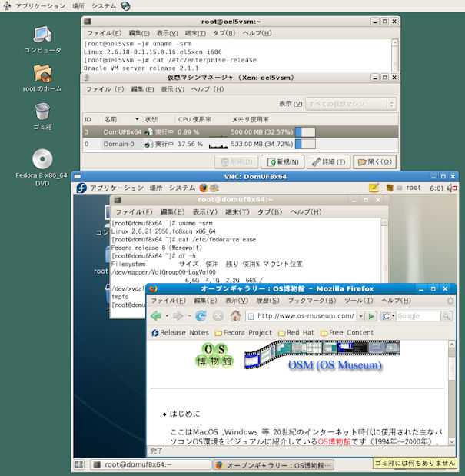This screenshot has height=476, width=465.
Task: Reload the page in Firefox
Action: click(201, 316)
